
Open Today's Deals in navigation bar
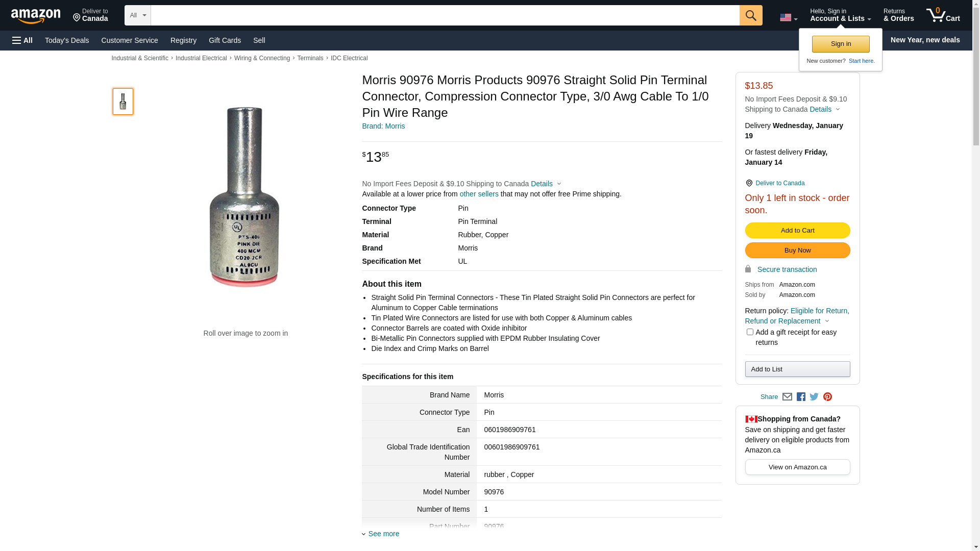click(x=67, y=40)
